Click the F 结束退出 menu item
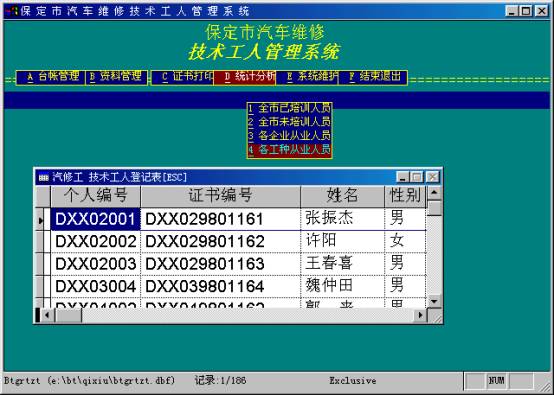554x395 pixels. 373,77
